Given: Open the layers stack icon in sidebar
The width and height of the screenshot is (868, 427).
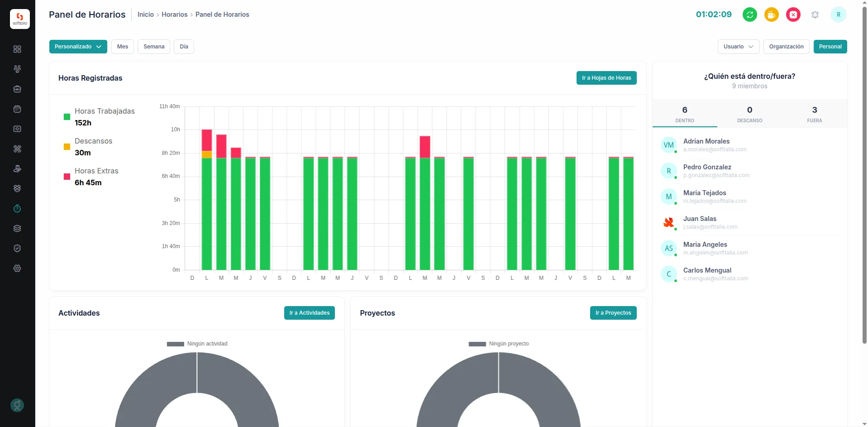Looking at the screenshot, I should point(17,228).
